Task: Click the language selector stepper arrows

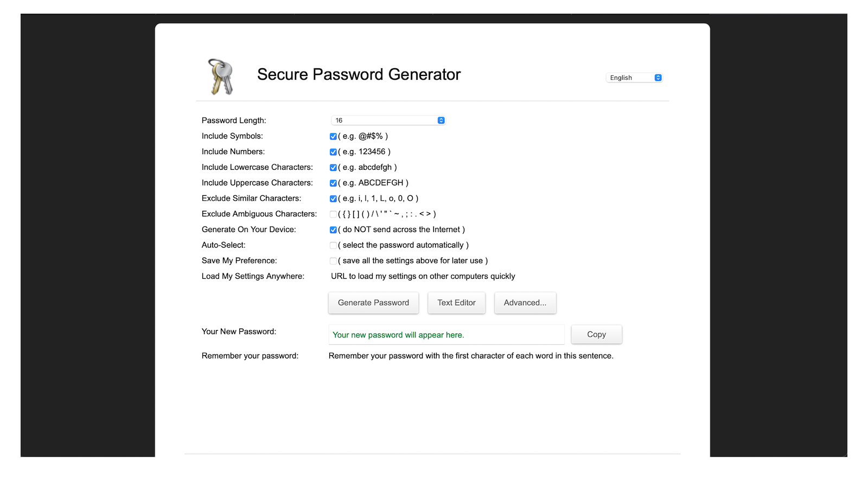Action: pyautogui.click(x=658, y=78)
